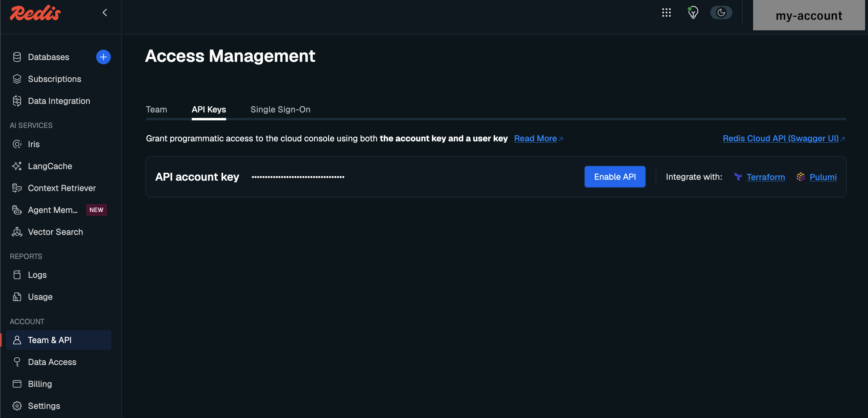Go to Databases in the sidebar

click(x=48, y=57)
